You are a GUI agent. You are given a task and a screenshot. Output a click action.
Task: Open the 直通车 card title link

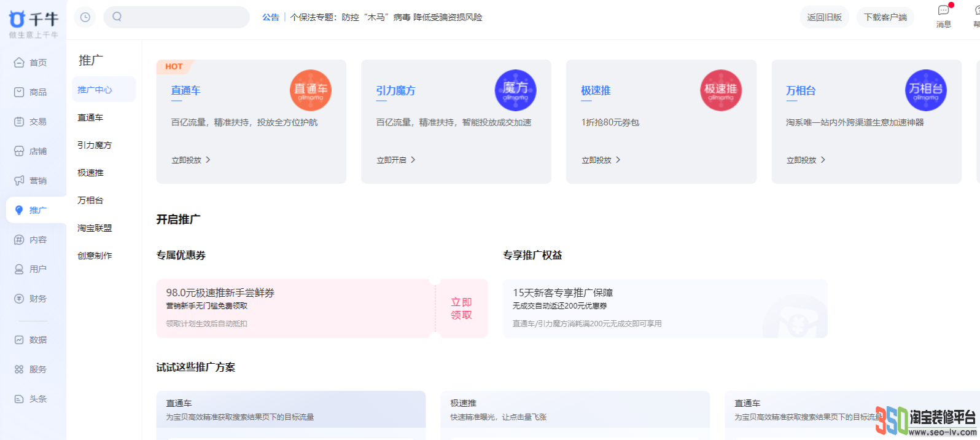[x=185, y=90]
